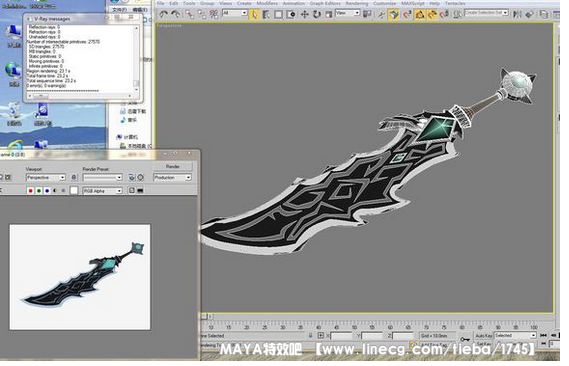Click the Align tool icon
The width and height of the screenshot is (569, 366).
click(529, 15)
